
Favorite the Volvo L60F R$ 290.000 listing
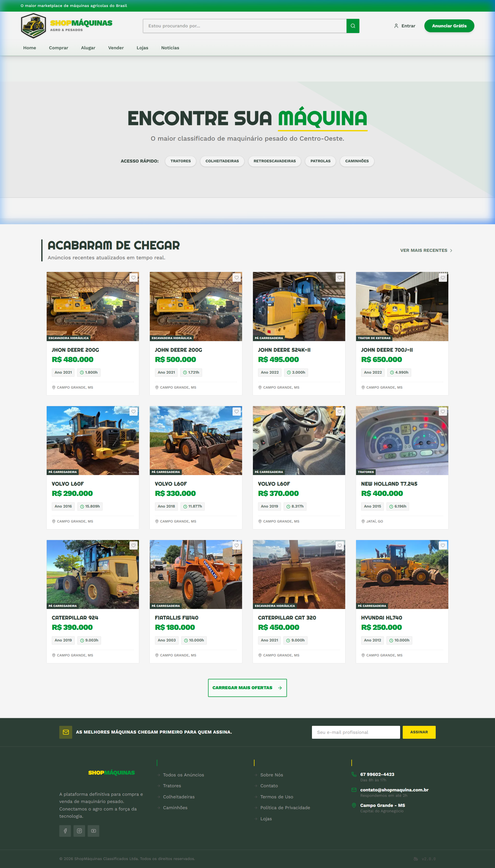134,412
